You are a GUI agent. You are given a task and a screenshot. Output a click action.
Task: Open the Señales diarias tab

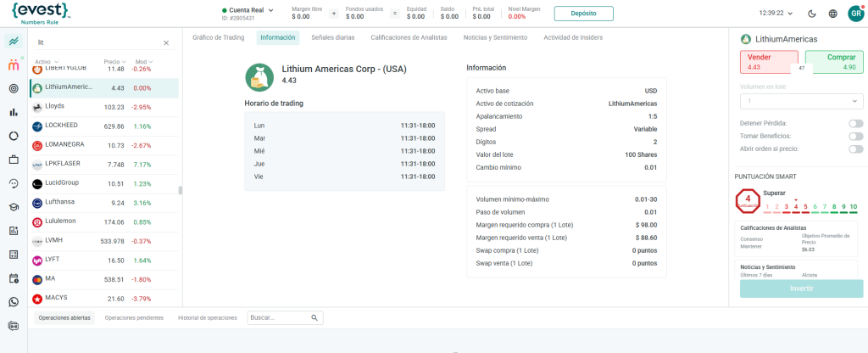point(332,37)
